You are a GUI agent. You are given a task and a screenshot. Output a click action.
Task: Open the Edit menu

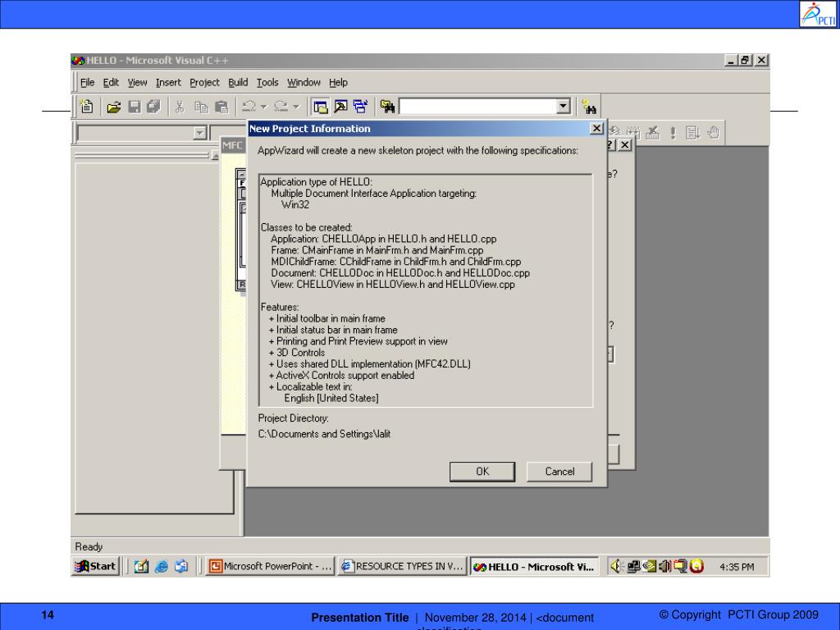coord(111,83)
